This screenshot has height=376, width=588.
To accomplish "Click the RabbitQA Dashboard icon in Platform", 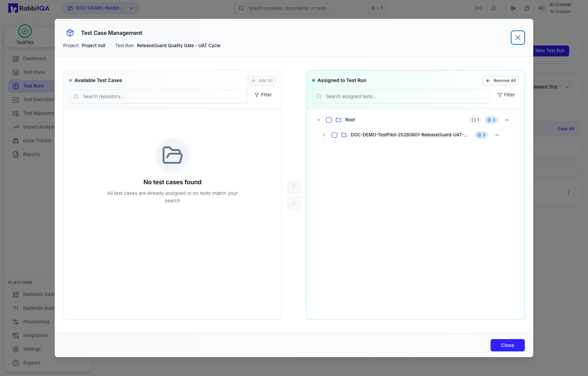I will pyautogui.click(x=16, y=295).
